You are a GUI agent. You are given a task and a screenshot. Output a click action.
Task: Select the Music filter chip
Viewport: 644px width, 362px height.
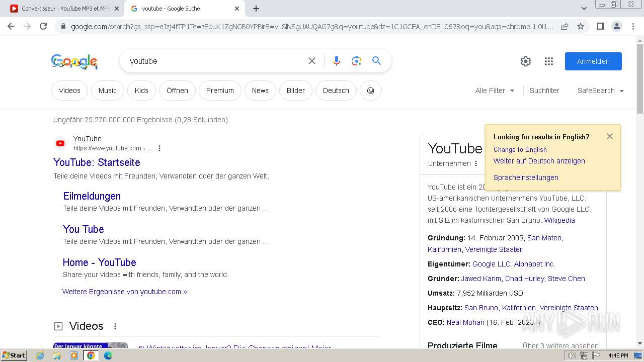(107, 90)
